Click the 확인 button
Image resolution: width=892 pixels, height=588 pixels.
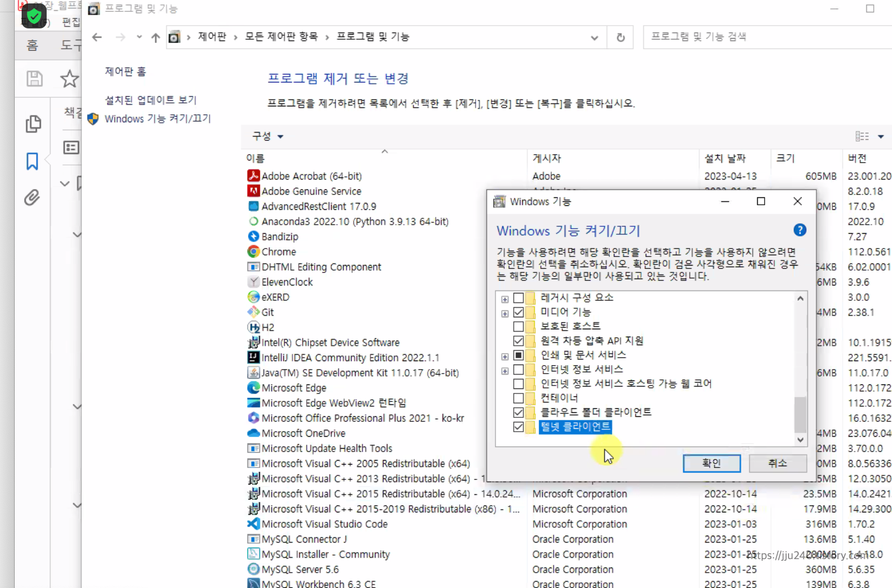(712, 463)
